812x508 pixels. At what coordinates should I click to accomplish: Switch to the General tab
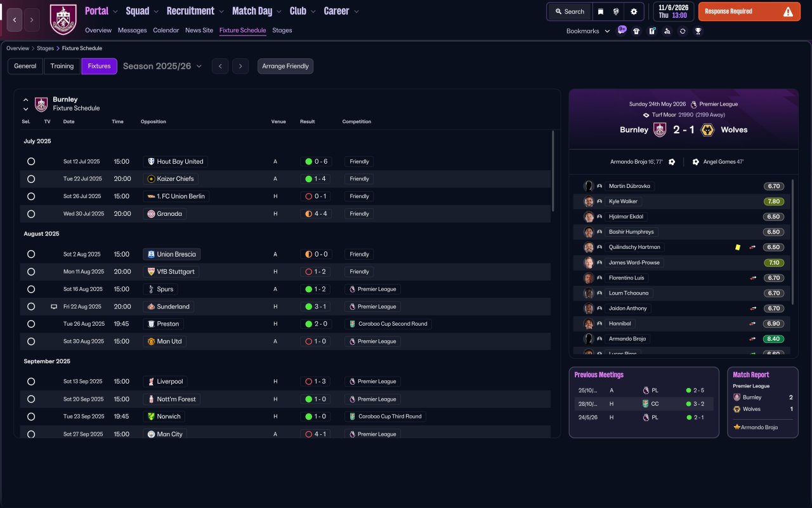click(x=25, y=66)
